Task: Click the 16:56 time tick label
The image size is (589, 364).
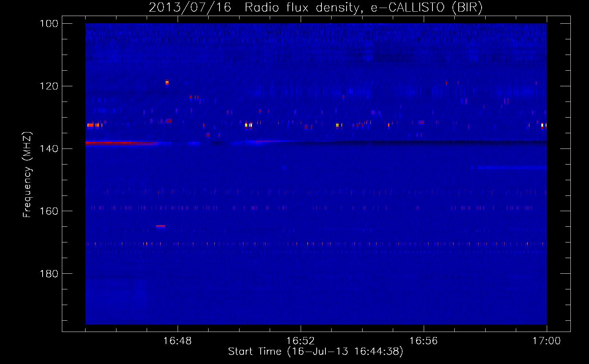Action: click(x=423, y=341)
